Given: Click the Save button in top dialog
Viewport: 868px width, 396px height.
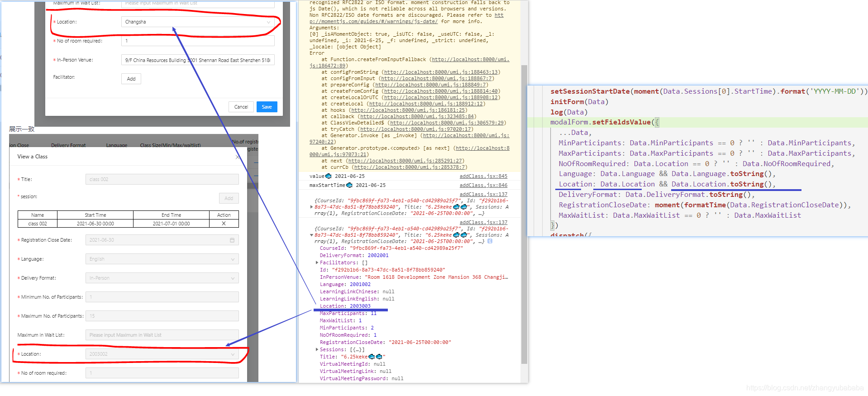Looking at the screenshot, I should click(267, 107).
